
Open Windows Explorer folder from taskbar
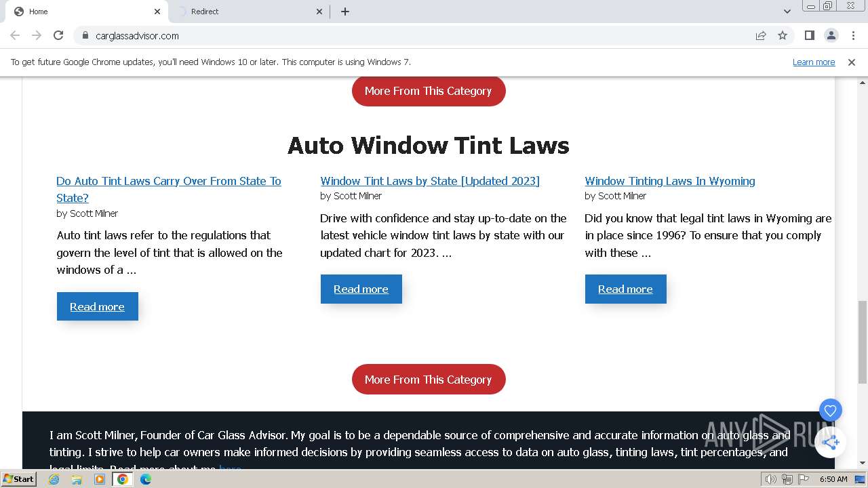pyautogui.click(x=77, y=479)
